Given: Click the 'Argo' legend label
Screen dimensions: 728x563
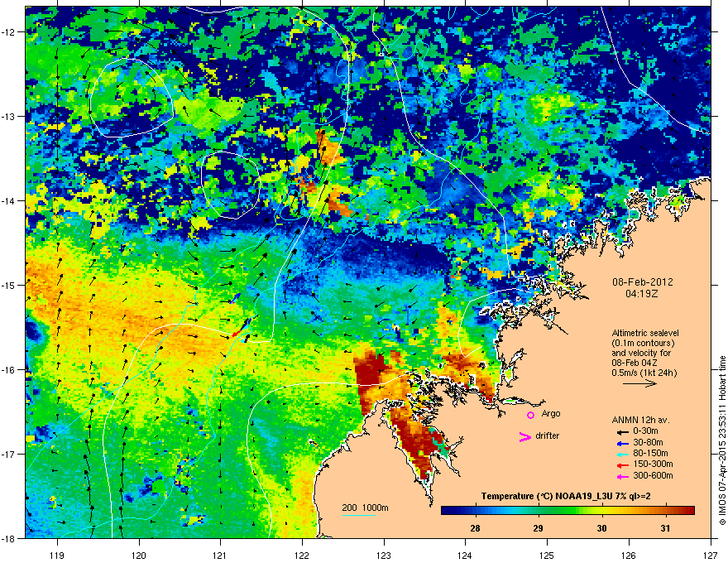Looking at the screenshot, I should (x=551, y=414).
